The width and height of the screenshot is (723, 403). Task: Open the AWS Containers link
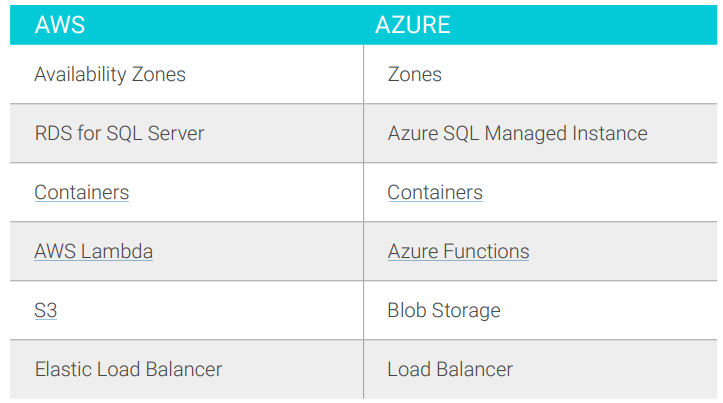click(82, 192)
